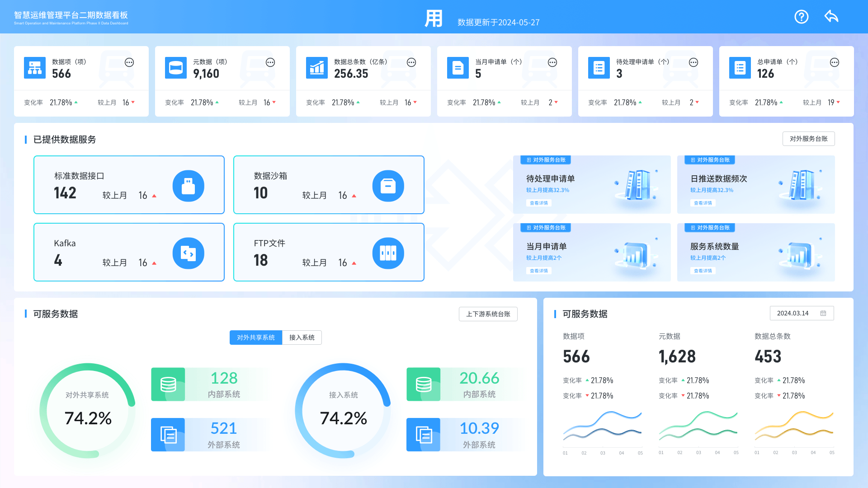Click 较上月提高32.3% under 待处理申请单 banner
Screen dimensions: 868x488
click(547, 190)
